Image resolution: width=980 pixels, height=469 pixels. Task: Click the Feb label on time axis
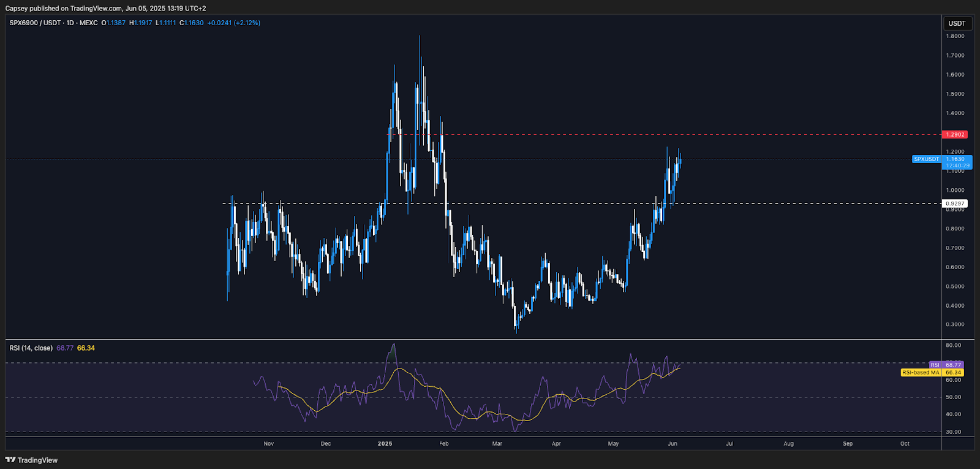444,443
